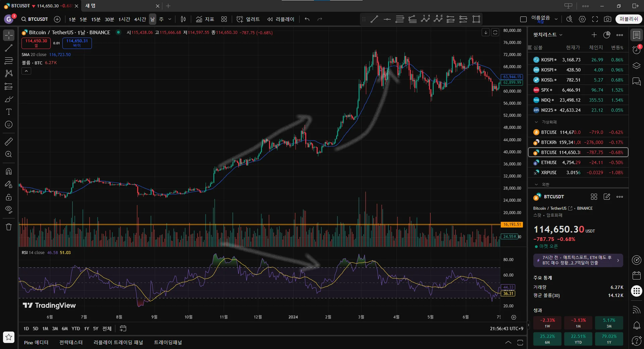Add a symbol to the watchlist
Image resolution: width=644 pixels, height=349 pixels.
coord(594,35)
